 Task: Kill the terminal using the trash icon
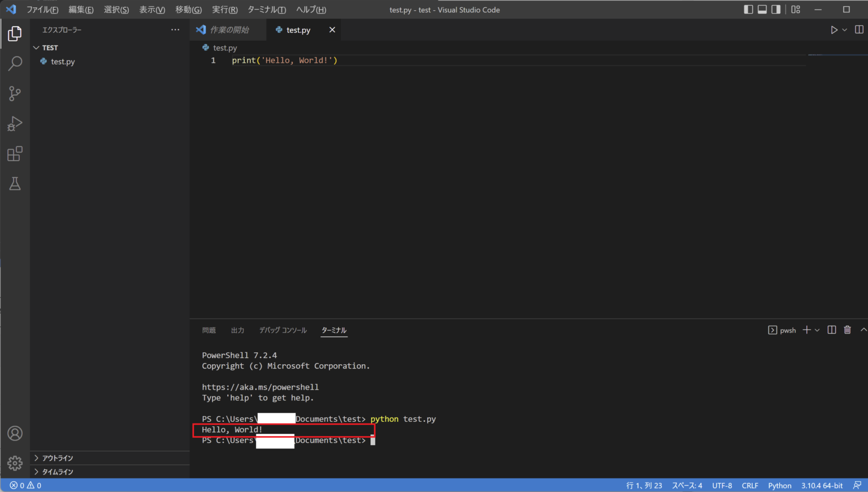pos(847,330)
